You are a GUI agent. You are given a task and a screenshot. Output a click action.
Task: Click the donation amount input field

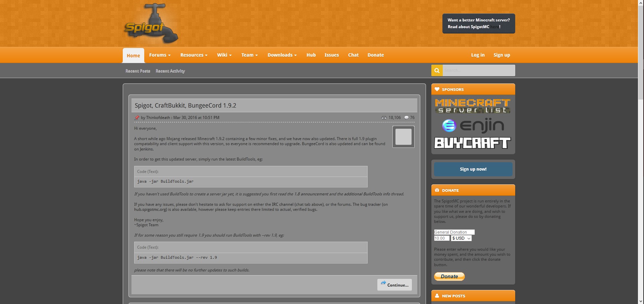[x=441, y=238]
